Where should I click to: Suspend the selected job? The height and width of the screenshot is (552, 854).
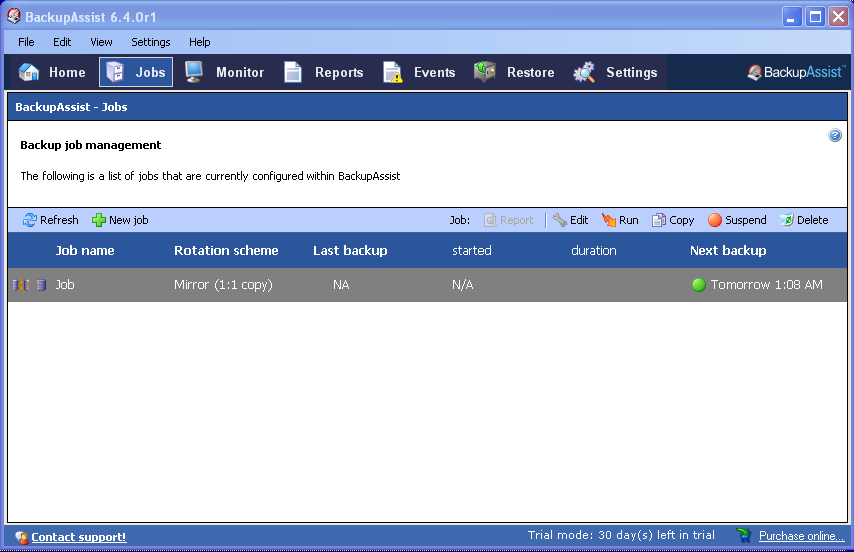click(x=737, y=220)
